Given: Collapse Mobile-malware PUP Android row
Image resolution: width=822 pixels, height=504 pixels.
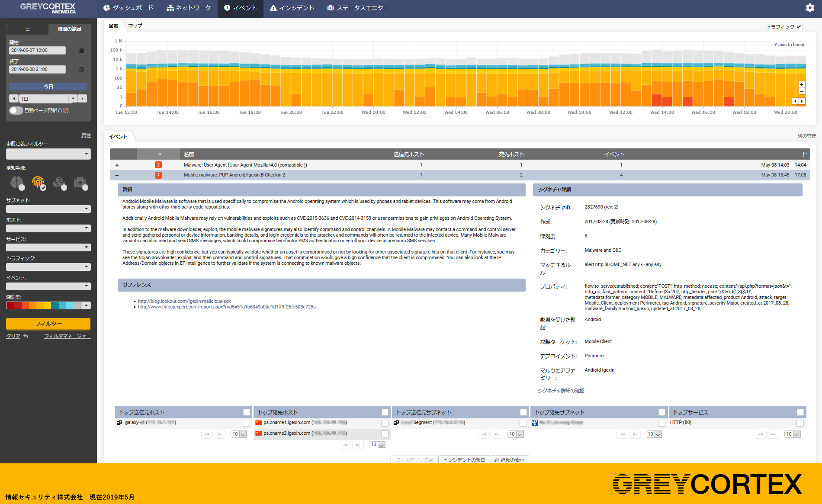Looking at the screenshot, I should pos(117,175).
